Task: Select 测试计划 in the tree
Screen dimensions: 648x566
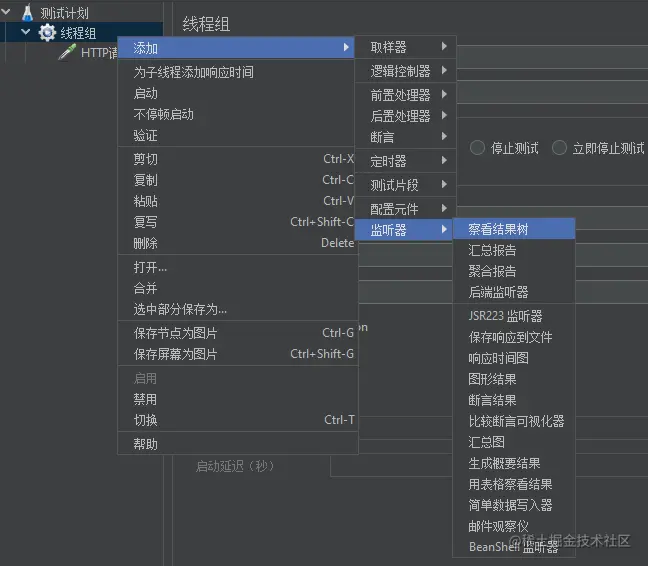Action: [64, 13]
